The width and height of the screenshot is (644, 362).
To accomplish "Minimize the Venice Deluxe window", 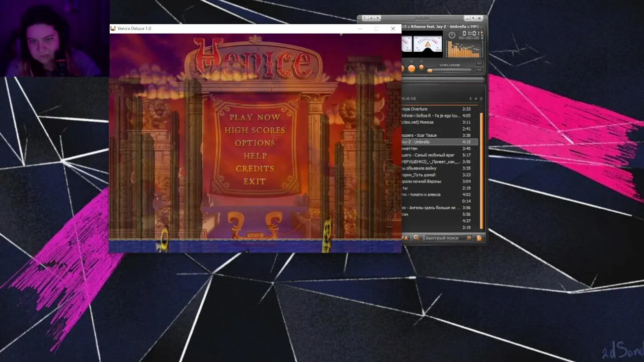I will [360, 29].
